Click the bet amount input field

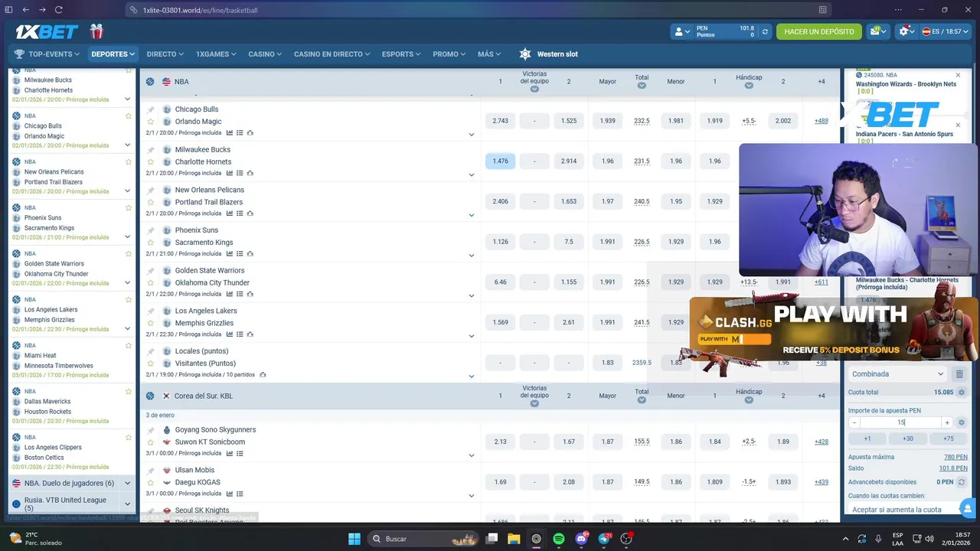pos(901,422)
